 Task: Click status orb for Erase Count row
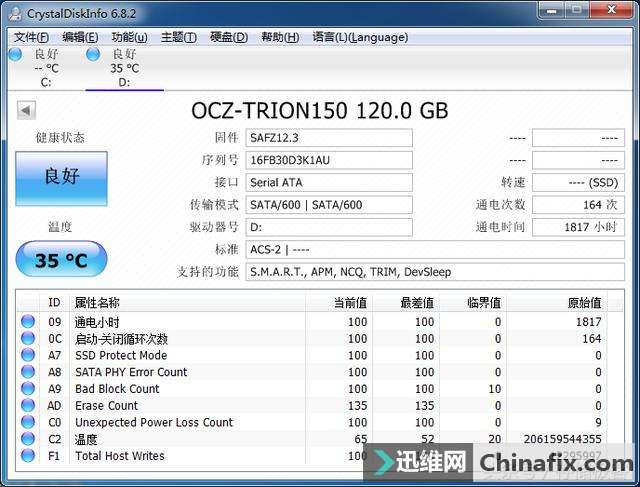pos(28,405)
